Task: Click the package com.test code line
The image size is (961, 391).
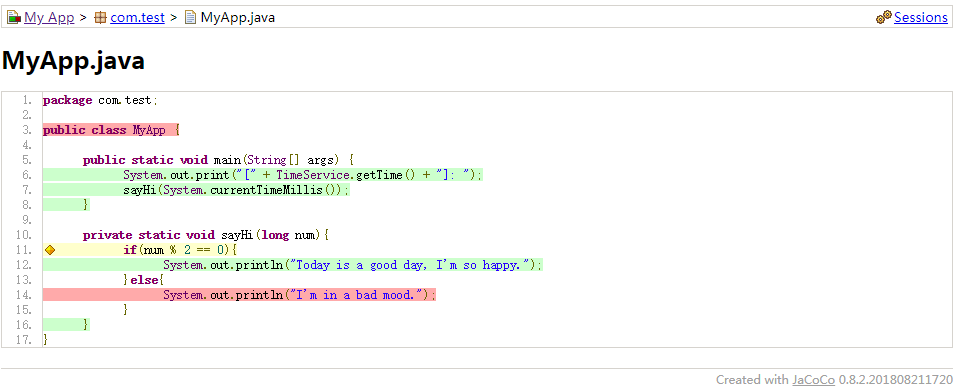Action: click(101, 100)
